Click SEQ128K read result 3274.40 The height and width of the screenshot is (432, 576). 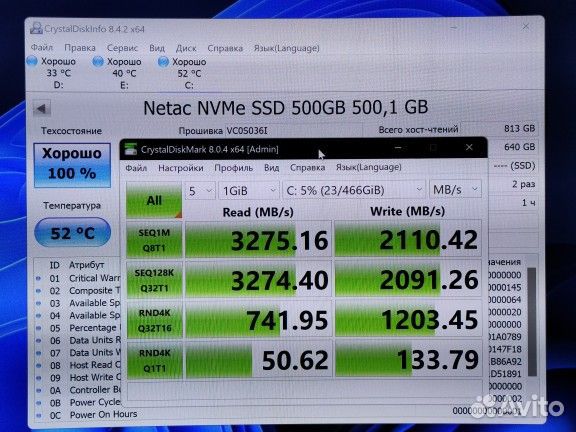259,280
